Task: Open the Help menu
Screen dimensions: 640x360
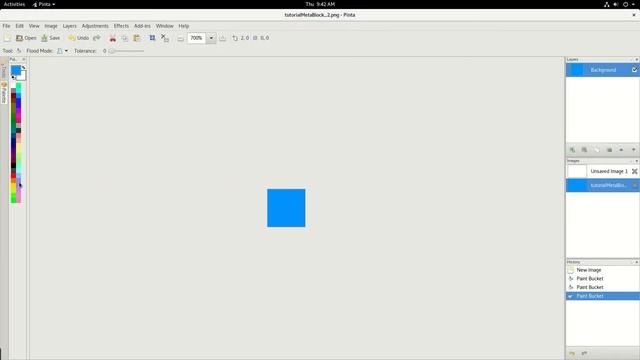Action: tap(184, 26)
